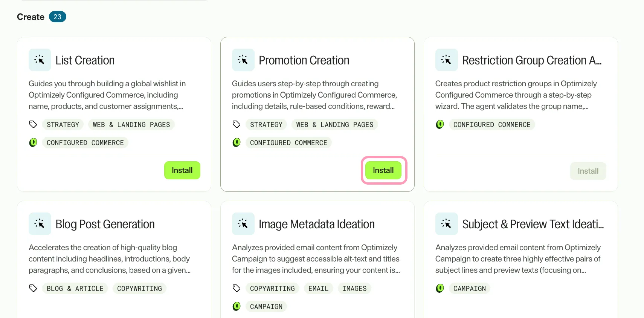Viewport: 644px width, 318px height.
Task: Select COPYWRITING tag in Blog Post Generation card
Action: (x=139, y=288)
